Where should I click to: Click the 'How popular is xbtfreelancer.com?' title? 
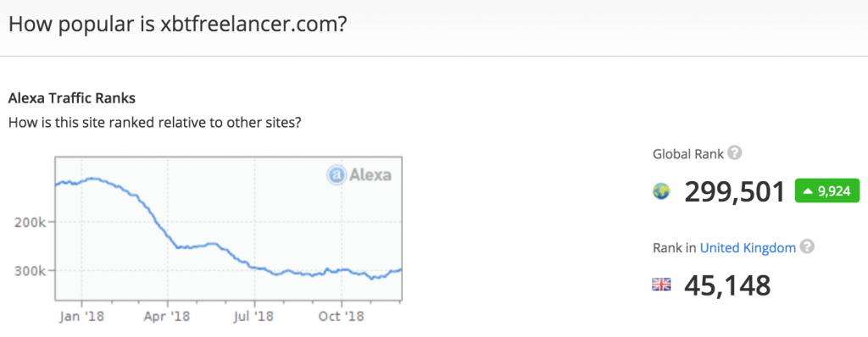pyautogui.click(x=178, y=25)
